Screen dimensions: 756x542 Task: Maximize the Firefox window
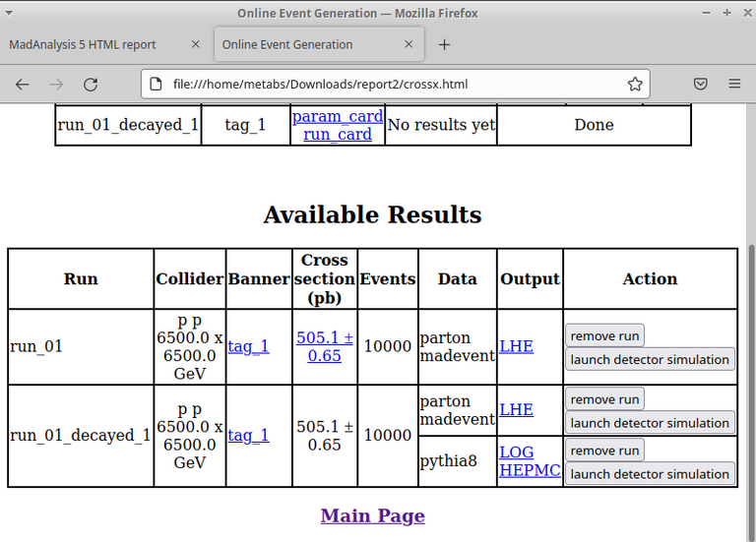pyautogui.click(x=727, y=13)
